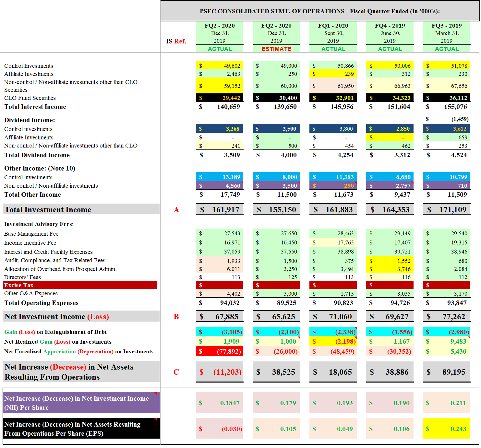This screenshot has width=481, height=448.
Task: Click the Total Other Income value 17,749
Action: pyautogui.click(x=230, y=195)
